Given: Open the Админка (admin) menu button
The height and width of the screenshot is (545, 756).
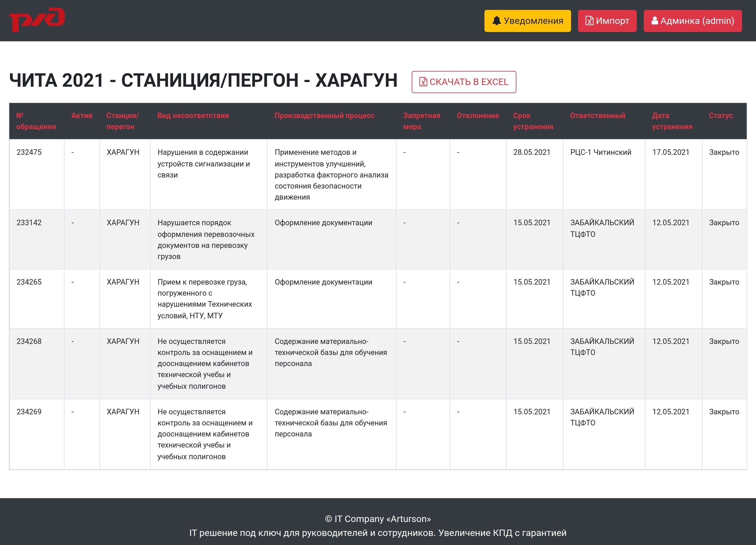Looking at the screenshot, I should tap(692, 21).
